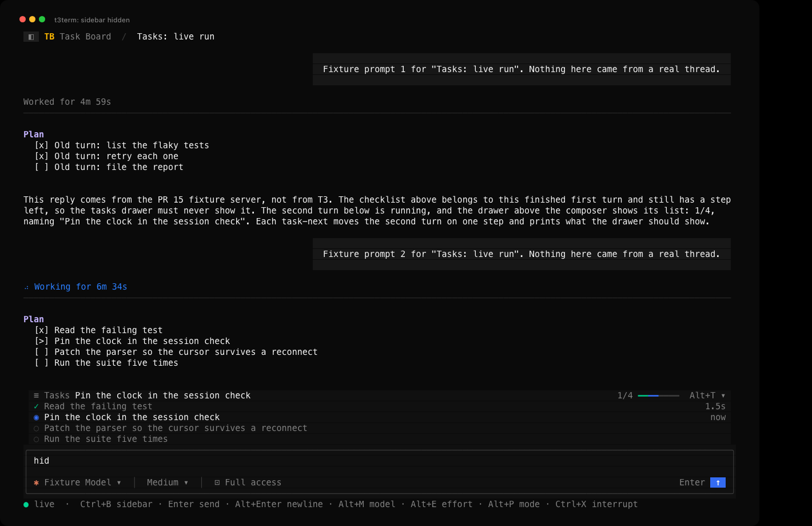
Task: Open the Task Board breadcrumb
Action: click(x=86, y=37)
